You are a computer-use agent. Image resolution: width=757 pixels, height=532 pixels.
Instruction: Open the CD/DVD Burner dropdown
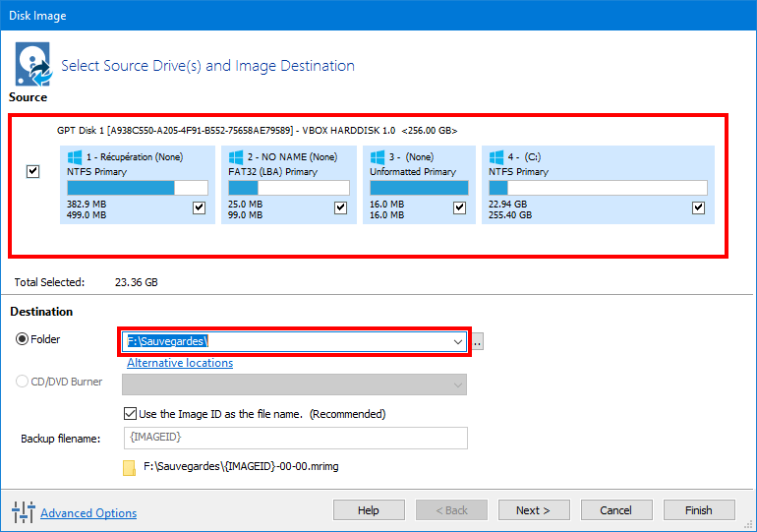(295, 384)
